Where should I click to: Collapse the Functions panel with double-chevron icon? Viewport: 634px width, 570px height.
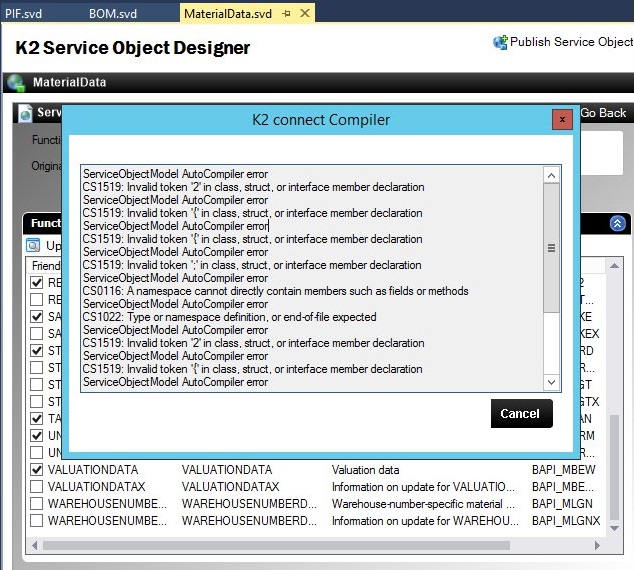pyautogui.click(x=617, y=223)
